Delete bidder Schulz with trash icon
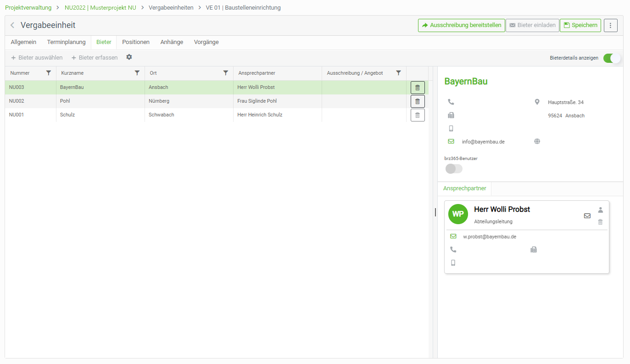This screenshot has width=630, height=364. (x=418, y=115)
